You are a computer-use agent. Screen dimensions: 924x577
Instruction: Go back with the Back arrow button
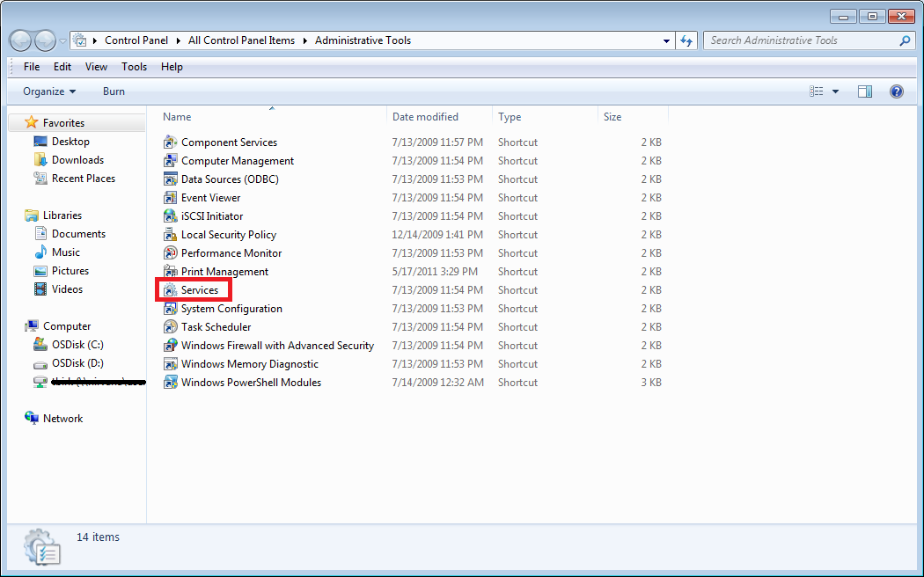pos(20,40)
